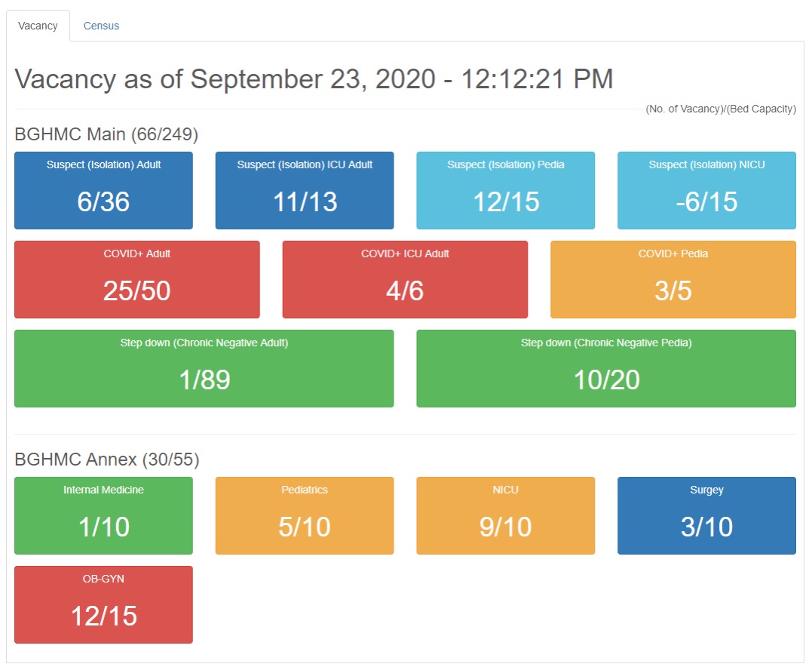Click the Internal Medicine annex tile
Screen dimensions: 812x670
click(103, 515)
